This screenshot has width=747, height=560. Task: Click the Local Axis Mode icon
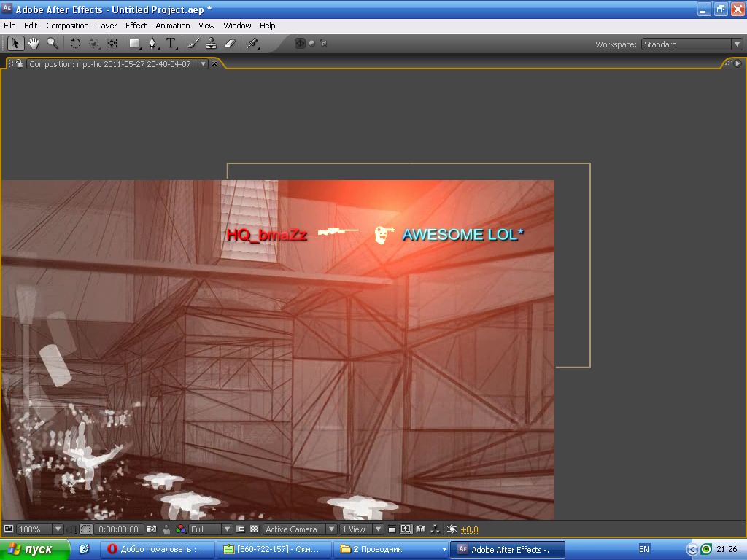point(300,43)
